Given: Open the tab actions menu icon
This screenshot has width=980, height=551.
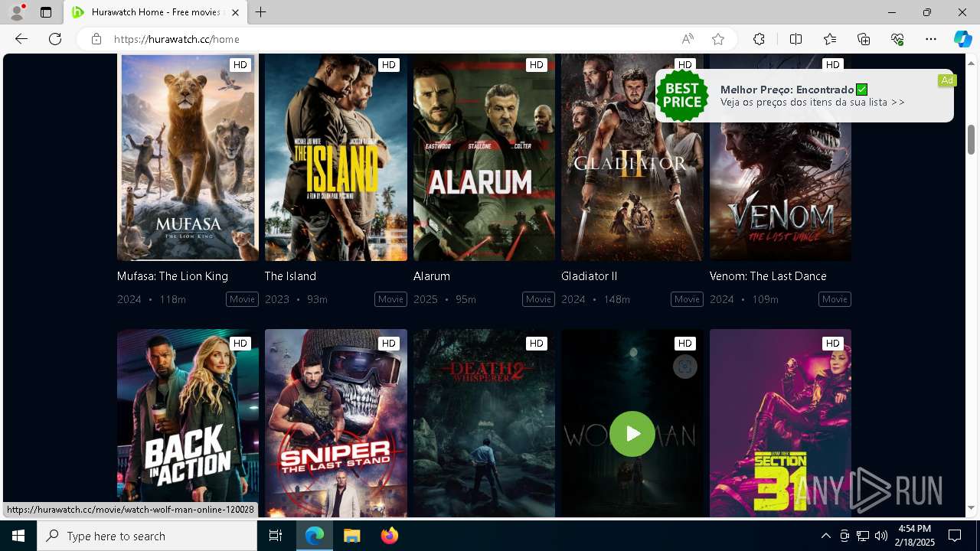Looking at the screenshot, I should point(46,12).
